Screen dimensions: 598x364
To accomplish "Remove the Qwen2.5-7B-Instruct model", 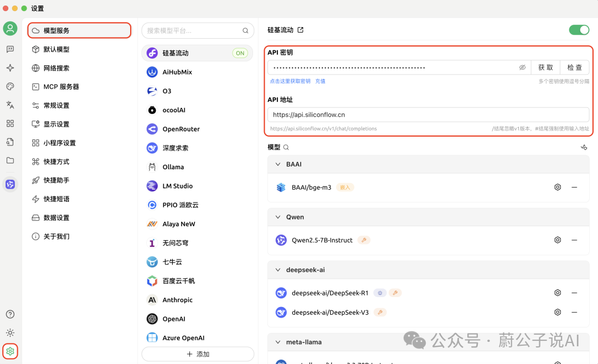I will (x=574, y=240).
